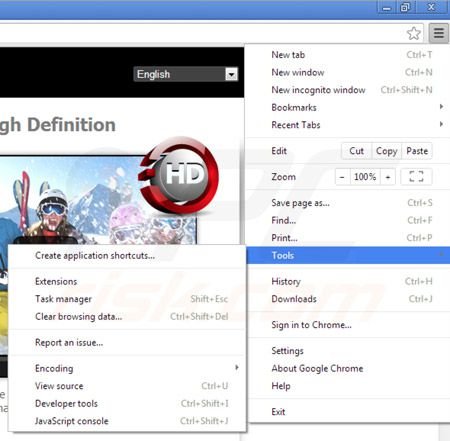Open New incognito window

[x=348, y=90]
